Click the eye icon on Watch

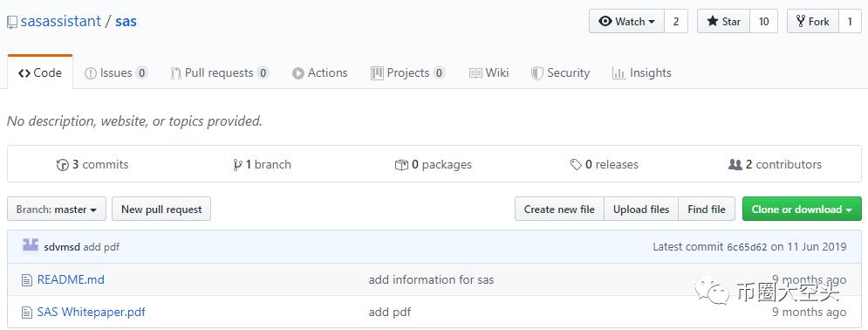click(605, 21)
